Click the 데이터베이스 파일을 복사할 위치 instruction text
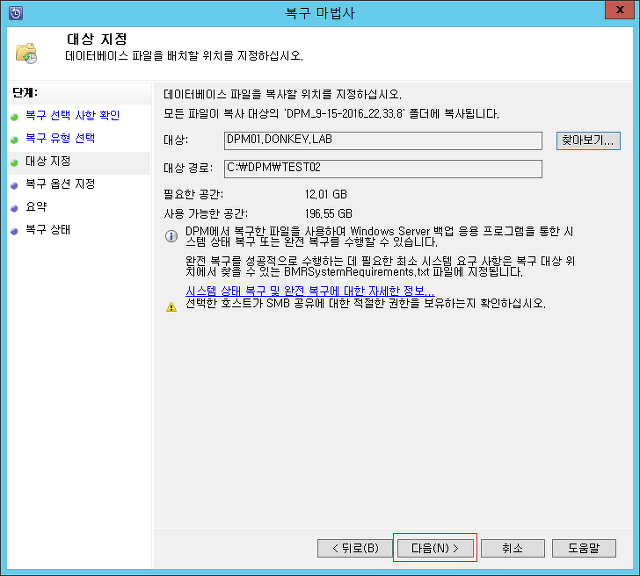This screenshot has height=576, width=640. click(282, 95)
